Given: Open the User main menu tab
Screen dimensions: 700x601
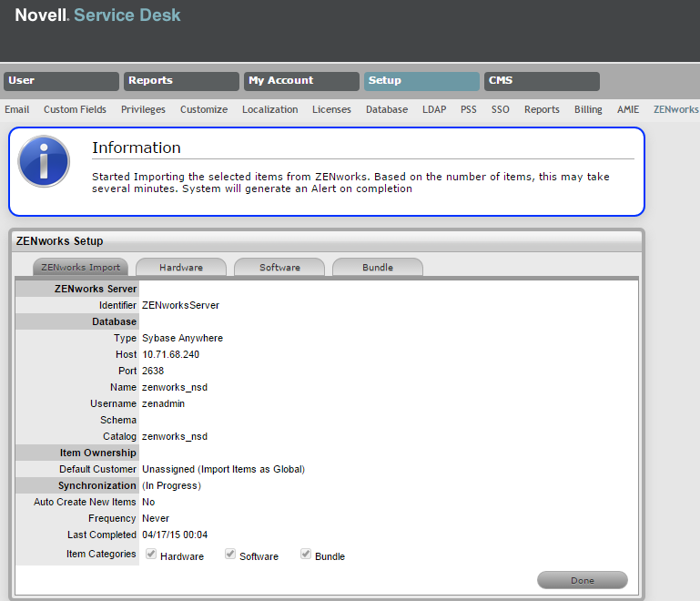Looking at the screenshot, I should point(61,81).
